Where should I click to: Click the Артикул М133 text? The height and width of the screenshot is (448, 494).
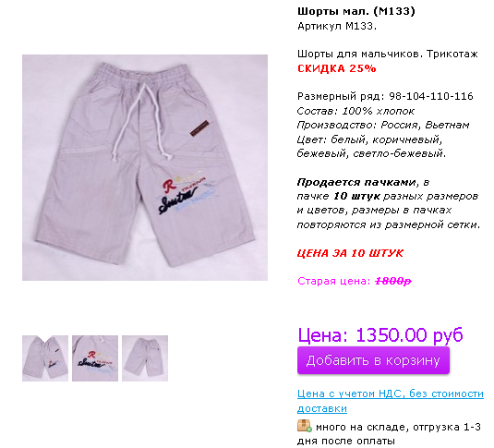point(337,26)
